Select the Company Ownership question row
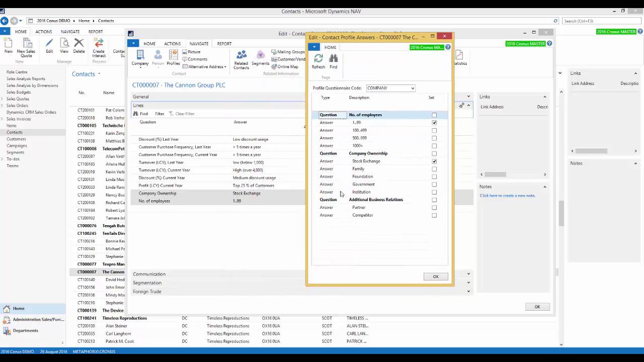 379,153
